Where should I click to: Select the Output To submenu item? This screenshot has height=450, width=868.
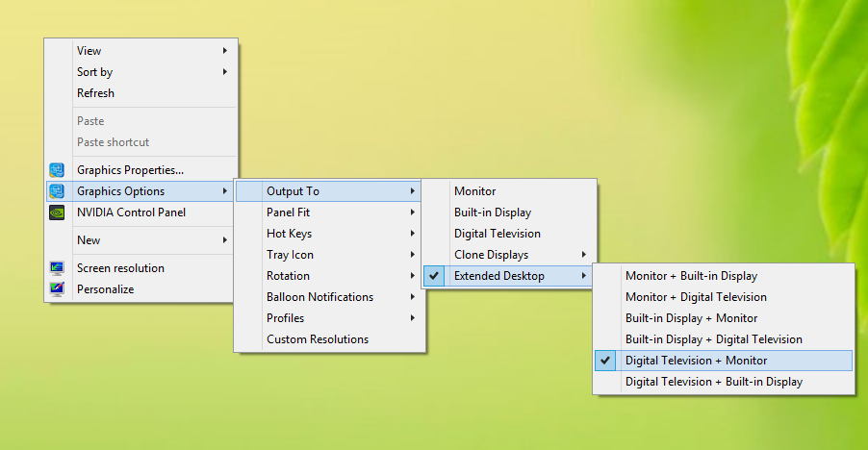point(328,191)
